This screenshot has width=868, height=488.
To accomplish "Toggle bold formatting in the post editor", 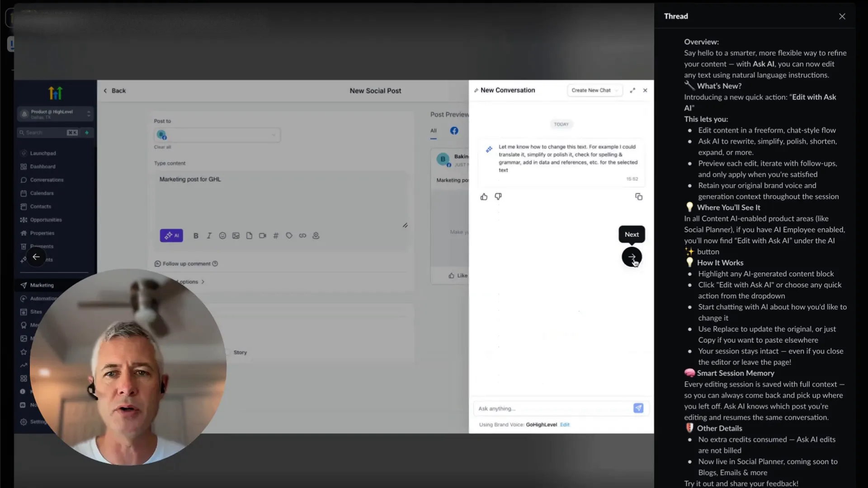I will click(x=196, y=235).
